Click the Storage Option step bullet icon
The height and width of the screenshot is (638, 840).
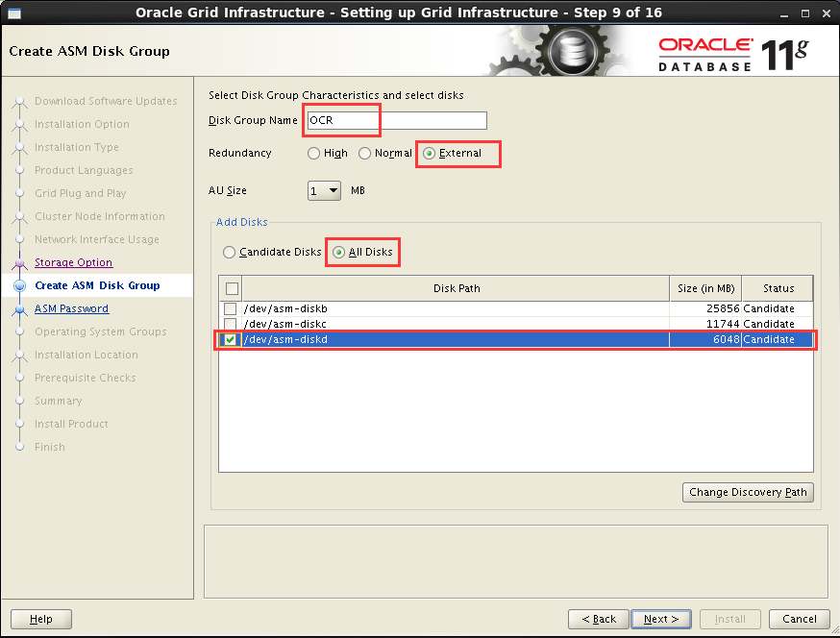click(20, 263)
